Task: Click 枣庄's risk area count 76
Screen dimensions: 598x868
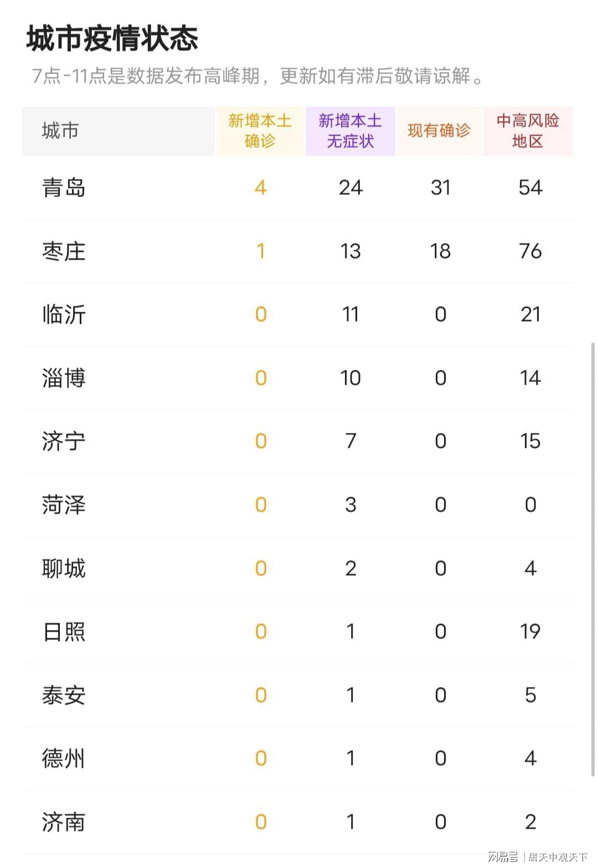Action: pos(530,251)
